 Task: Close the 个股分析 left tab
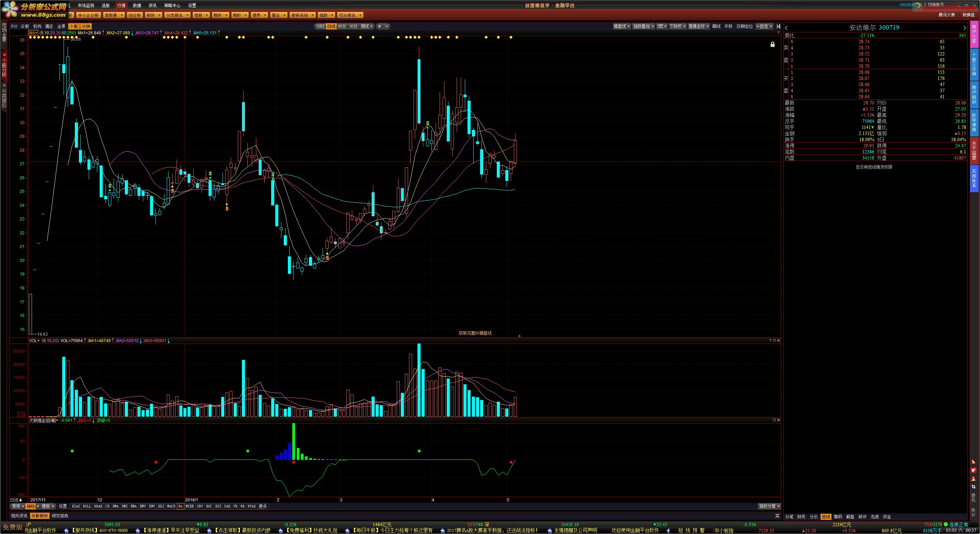(x=4, y=55)
